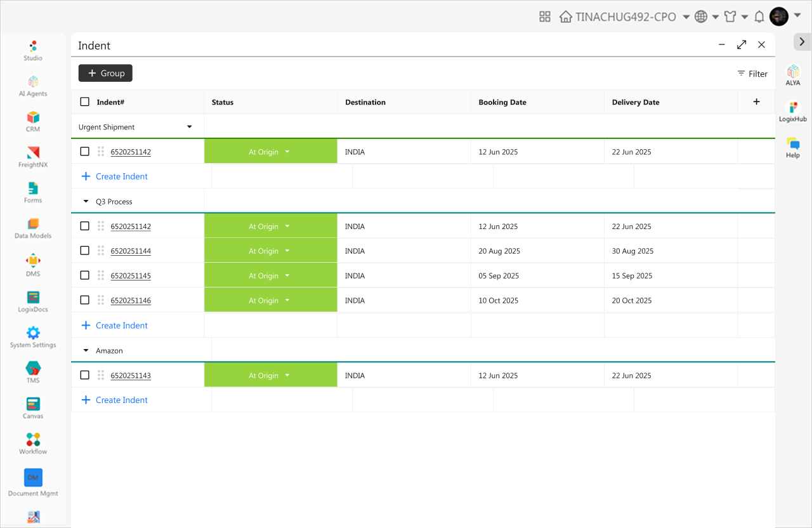Click the notification bell icon
The image size is (812, 528).
click(759, 17)
